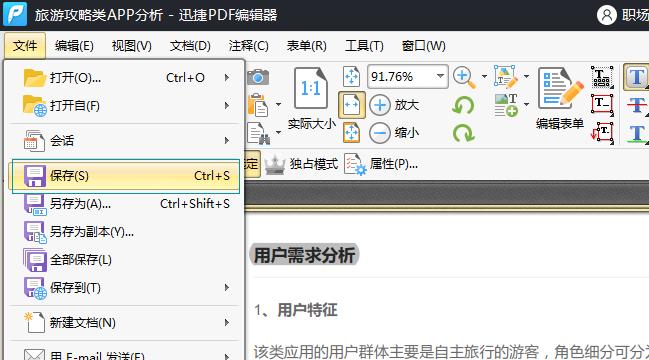Screen dimensions: 649x360
Task: Select the edit content tool icon
Action: 506,77
